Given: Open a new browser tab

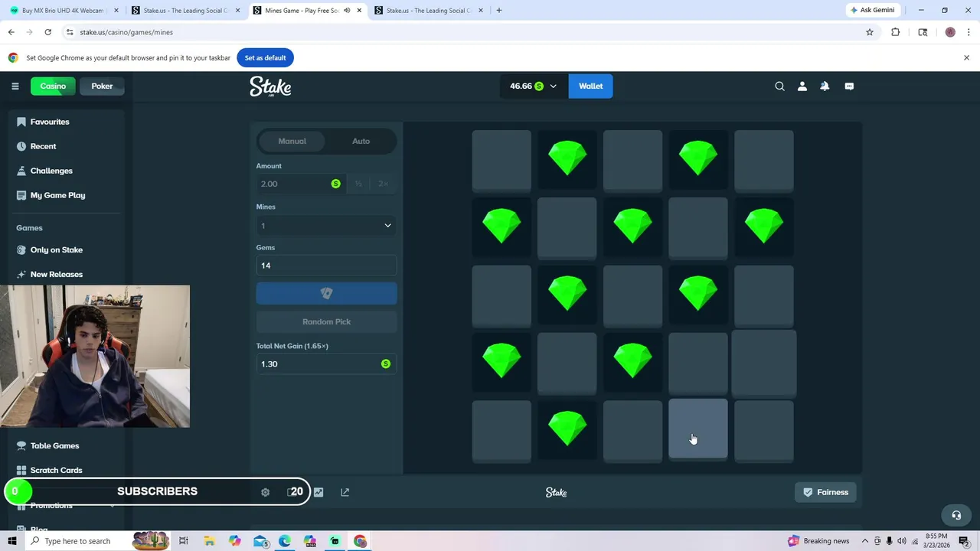Looking at the screenshot, I should tap(498, 11).
